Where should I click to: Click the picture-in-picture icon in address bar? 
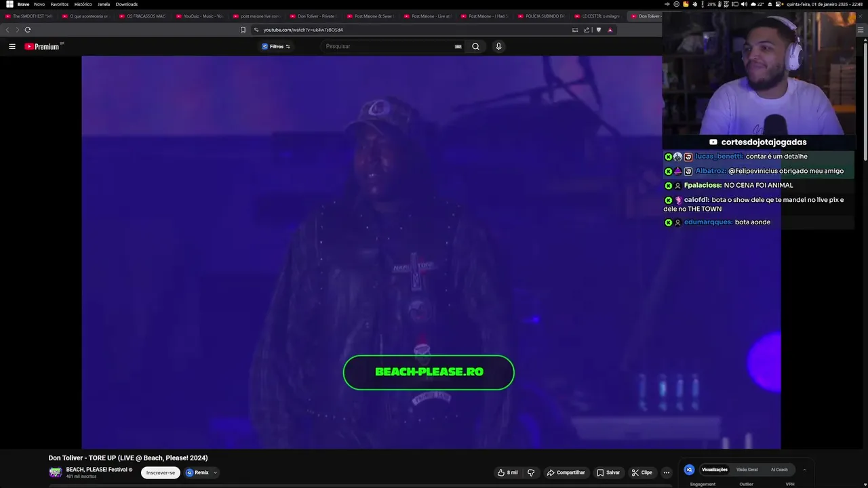click(x=575, y=30)
